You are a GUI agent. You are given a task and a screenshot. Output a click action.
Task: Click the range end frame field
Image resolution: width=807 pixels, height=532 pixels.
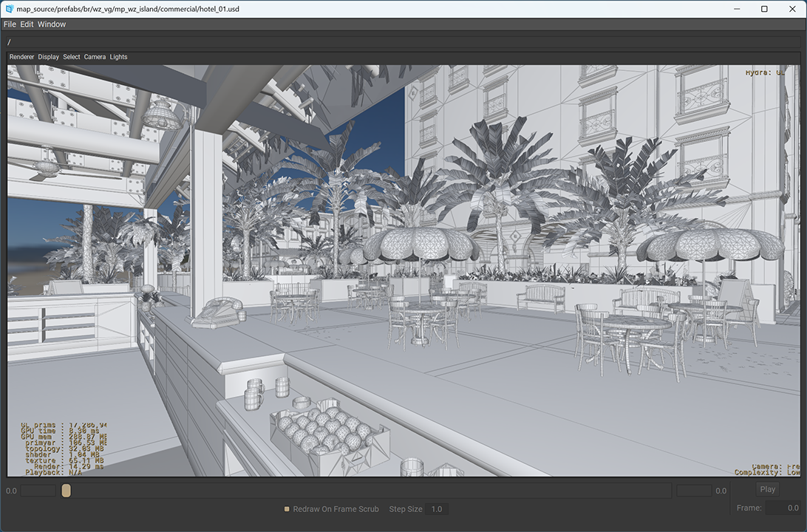(694, 491)
